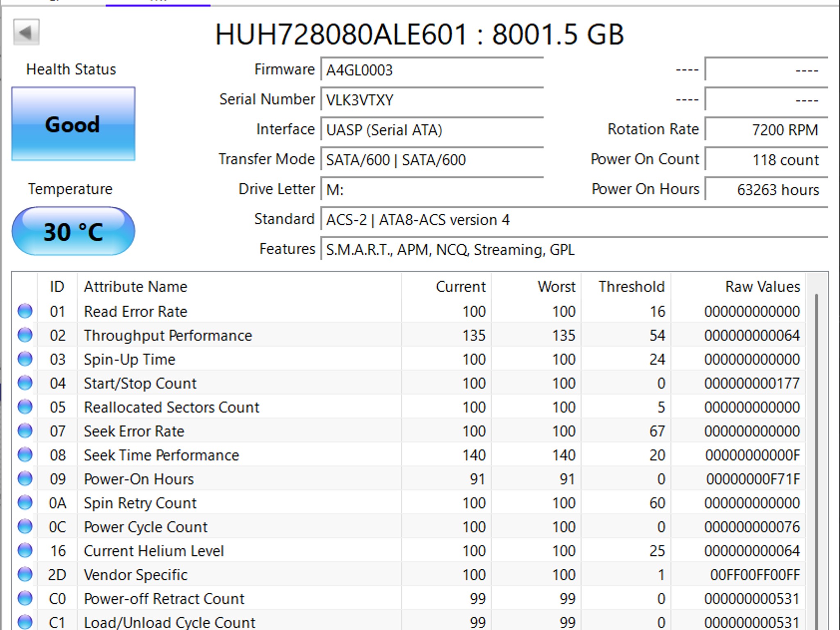The image size is (840, 630).
Task: Click threshold value 54 for Throughput Performance
Action: pos(657,336)
